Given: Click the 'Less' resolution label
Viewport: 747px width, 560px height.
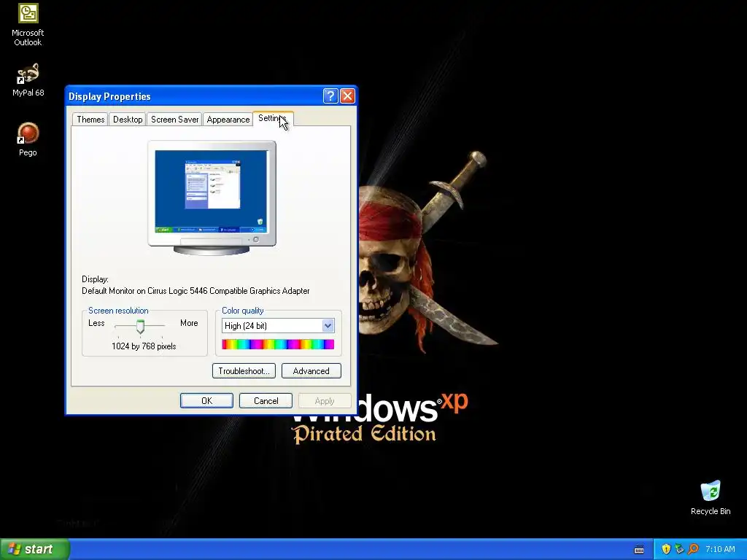Looking at the screenshot, I should pos(96,323).
